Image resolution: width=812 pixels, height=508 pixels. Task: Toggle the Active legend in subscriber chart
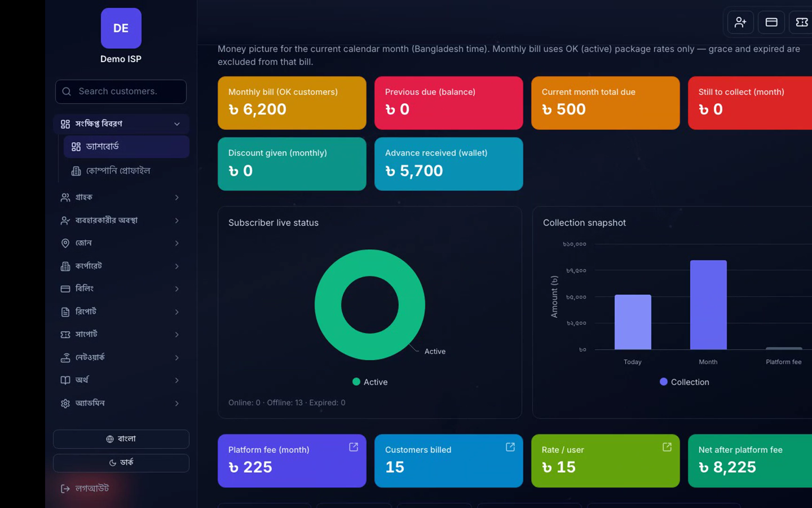(370, 382)
